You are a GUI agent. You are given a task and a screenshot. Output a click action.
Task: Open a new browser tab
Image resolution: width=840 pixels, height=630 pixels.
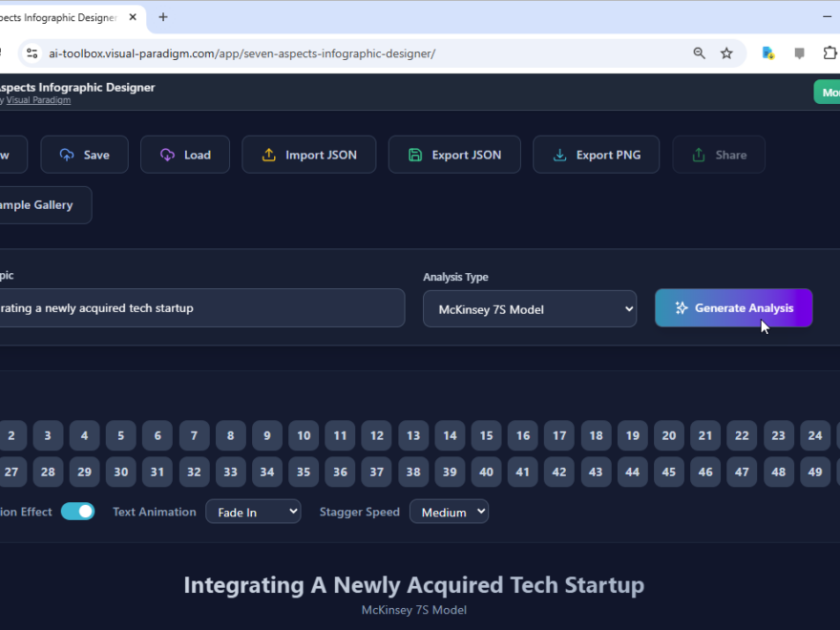(x=163, y=17)
